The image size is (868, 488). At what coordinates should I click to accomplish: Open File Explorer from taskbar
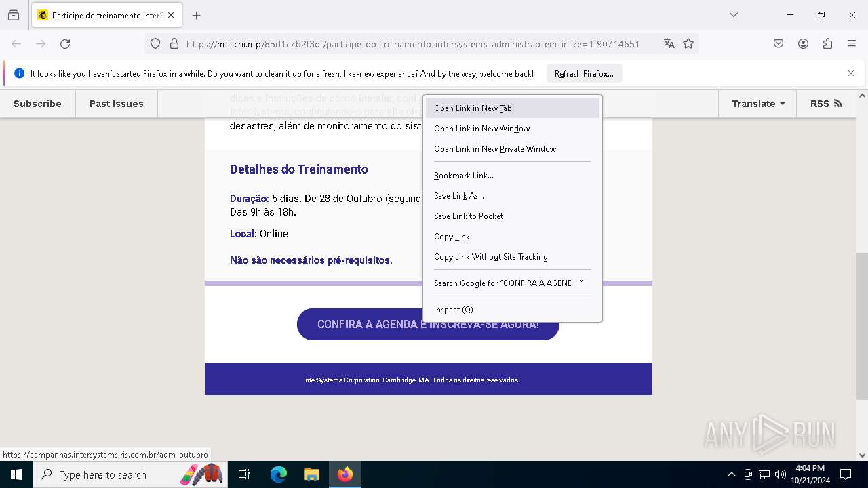pos(311,474)
